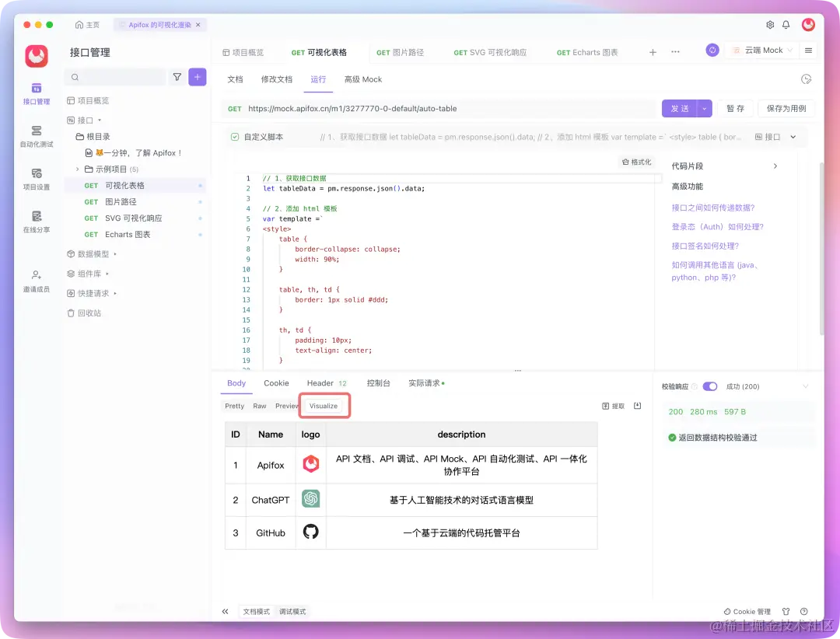Open 回收站 in the tree
This screenshot has width=840, height=639.
(x=84, y=313)
